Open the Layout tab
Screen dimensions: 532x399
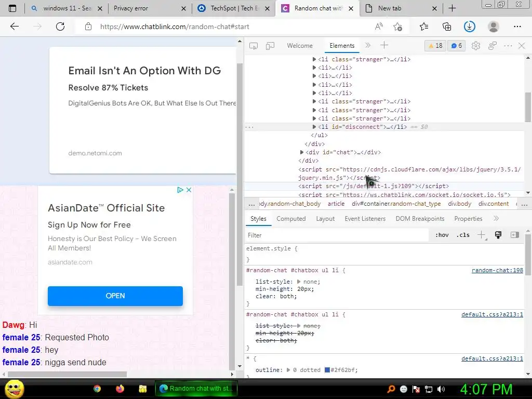coord(325,219)
